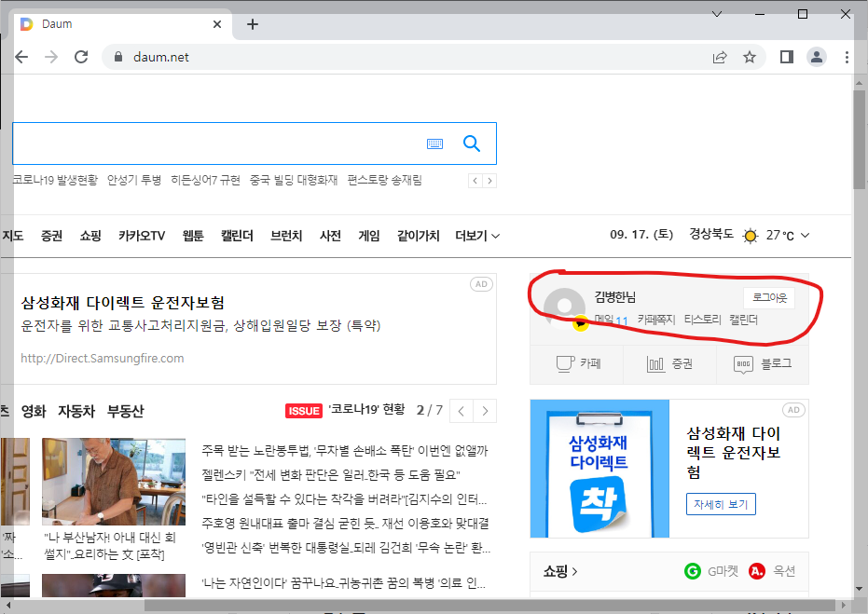Switch to 영화 news tab
This screenshot has height=614, width=868.
point(34,411)
